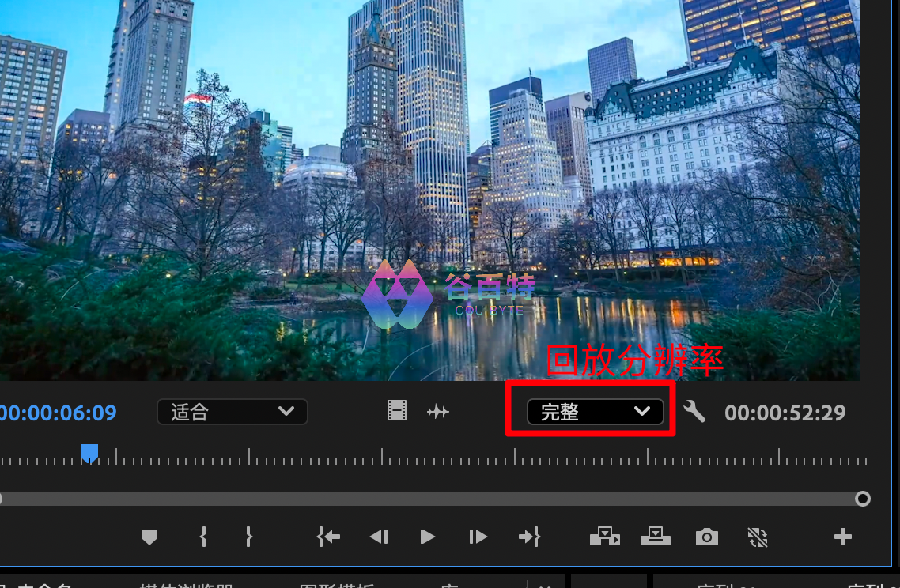Click the Lift button
Viewport: 900px width, 588px height.
click(x=604, y=537)
